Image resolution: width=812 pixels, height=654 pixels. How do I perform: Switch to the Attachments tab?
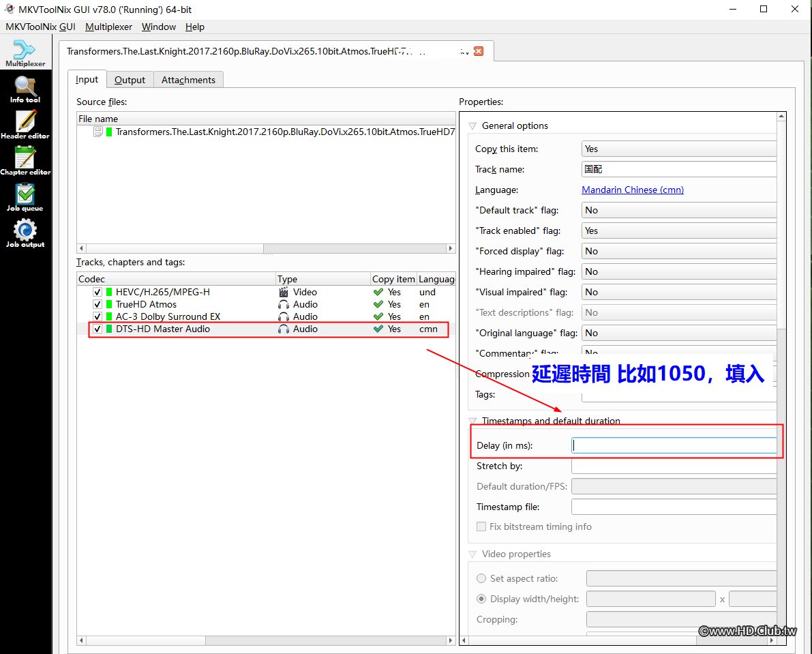point(188,80)
